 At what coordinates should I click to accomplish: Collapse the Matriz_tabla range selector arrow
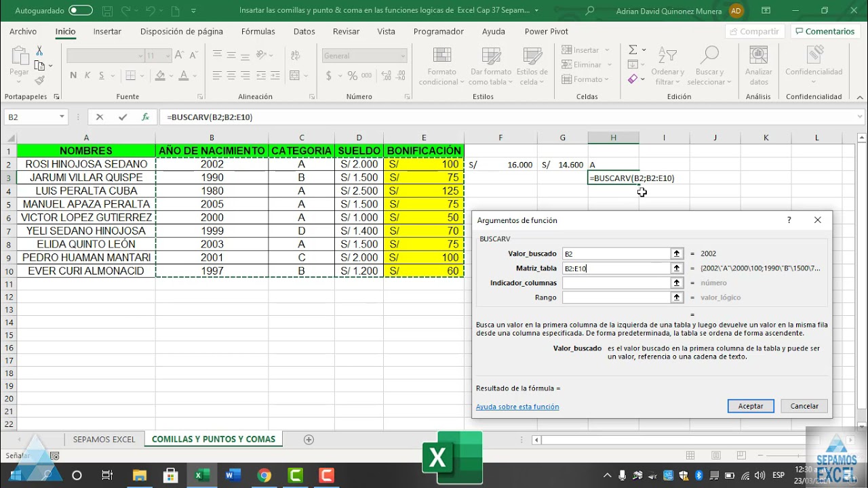coord(676,268)
